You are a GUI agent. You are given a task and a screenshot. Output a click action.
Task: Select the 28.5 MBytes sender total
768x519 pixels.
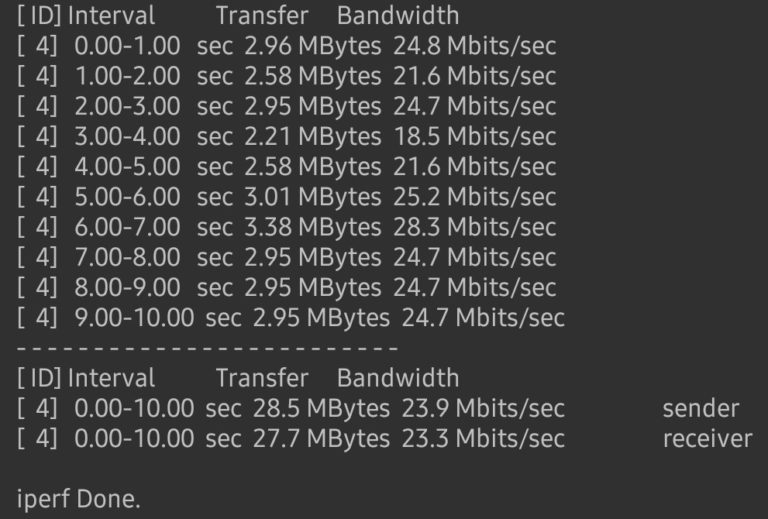pos(321,409)
